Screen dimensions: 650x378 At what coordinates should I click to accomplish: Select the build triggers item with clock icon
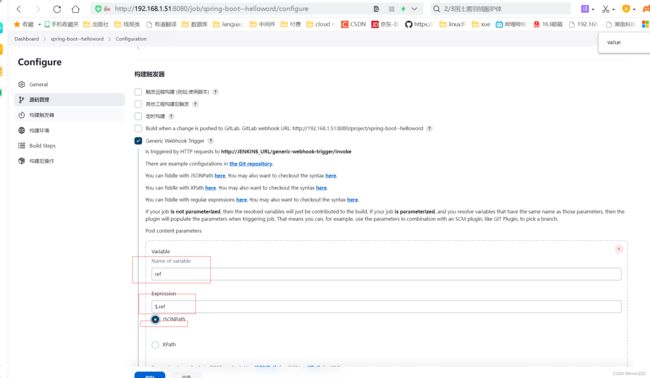[70, 115]
